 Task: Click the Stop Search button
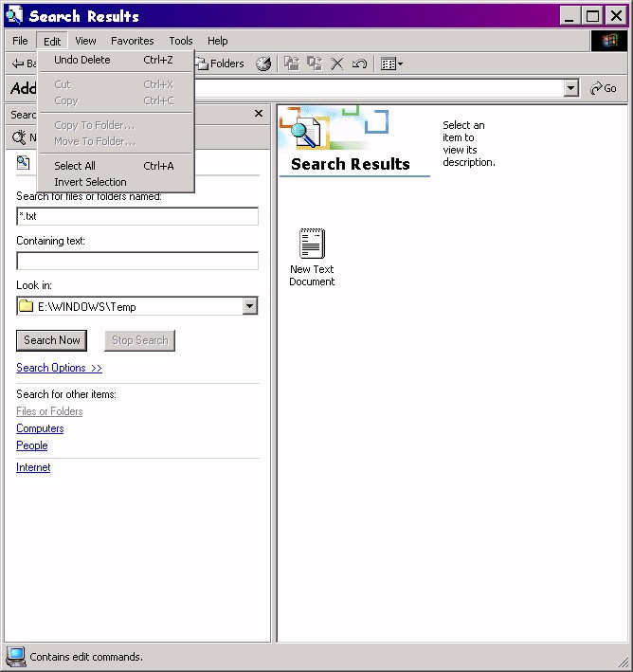pos(139,340)
